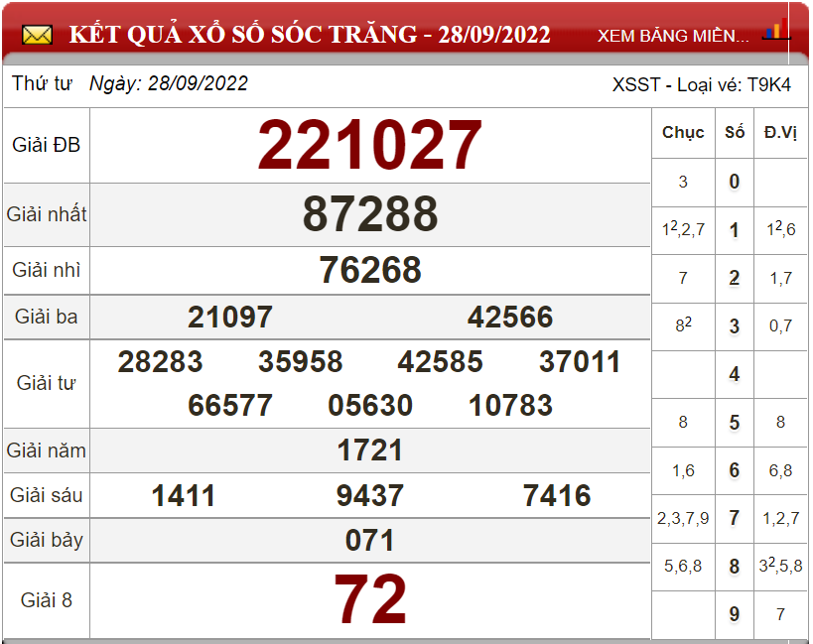Click fourth prize number 05630
The width and height of the screenshot is (813, 644).
click(370, 406)
